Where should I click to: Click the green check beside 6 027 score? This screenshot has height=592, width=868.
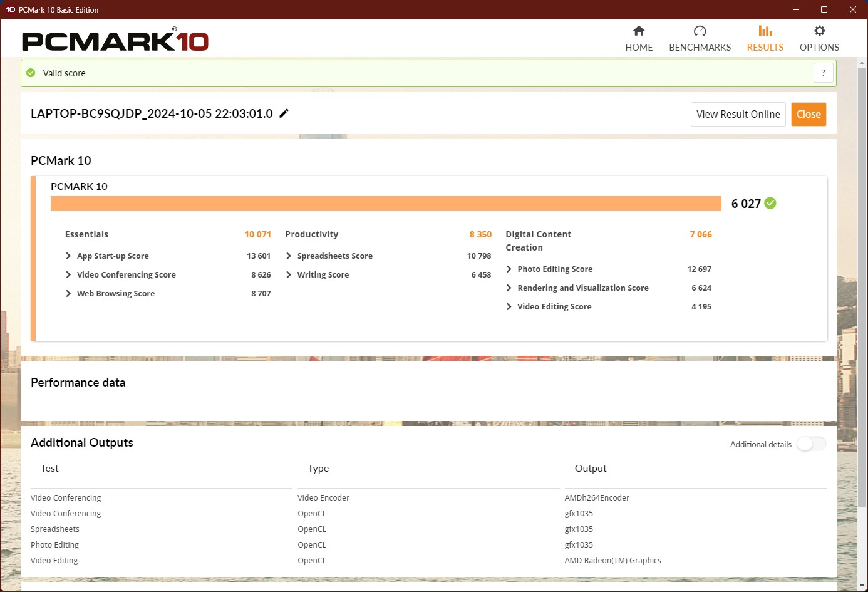[x=770, y=203]
